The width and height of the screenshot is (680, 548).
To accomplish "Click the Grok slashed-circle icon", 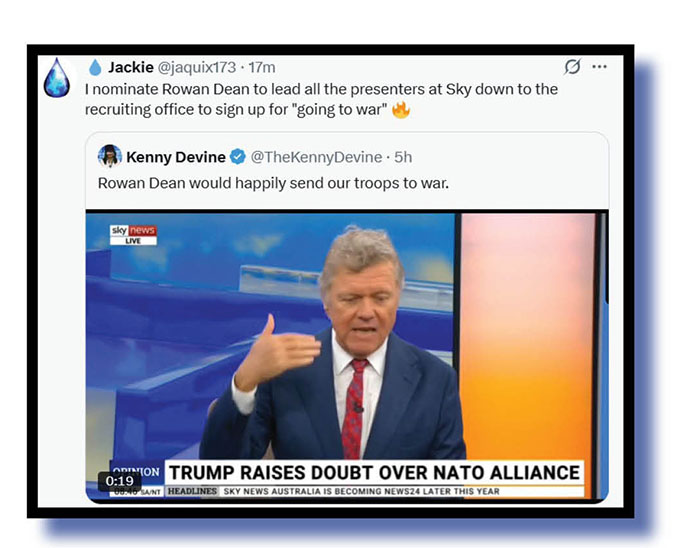I will point(572,67).
